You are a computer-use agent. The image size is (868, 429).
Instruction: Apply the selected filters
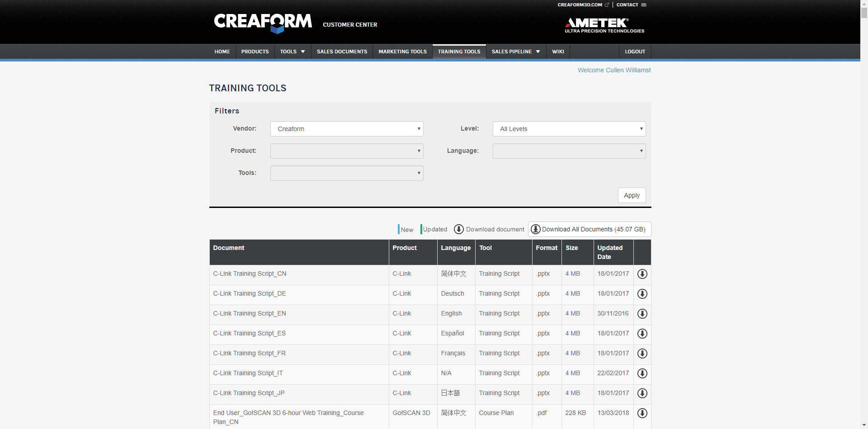coord(632,195)
